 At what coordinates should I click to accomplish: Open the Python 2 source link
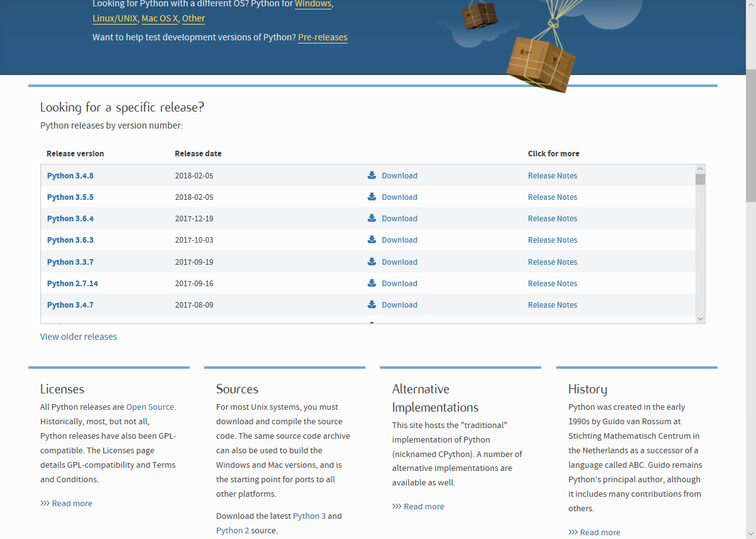tap(232, 531)
